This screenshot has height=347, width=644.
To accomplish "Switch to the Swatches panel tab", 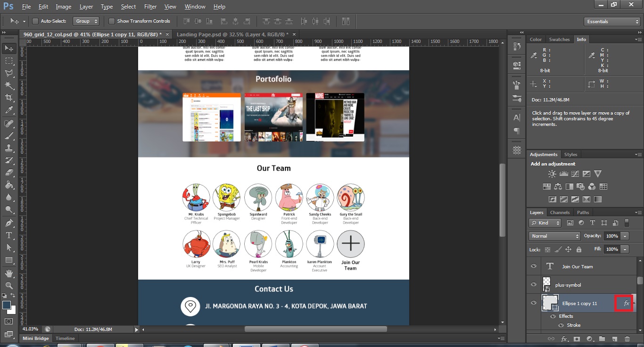I will pyautogui.click(x=559, y=40).
